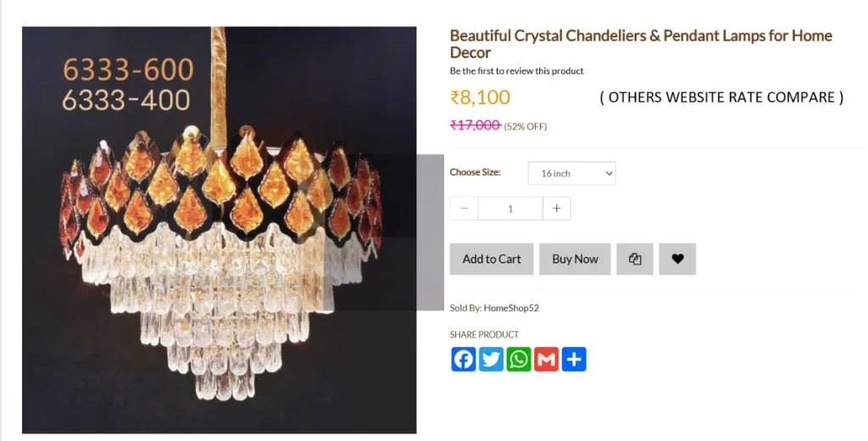
Task: Focus the quantity input field
Action: [x=510, y=209]
